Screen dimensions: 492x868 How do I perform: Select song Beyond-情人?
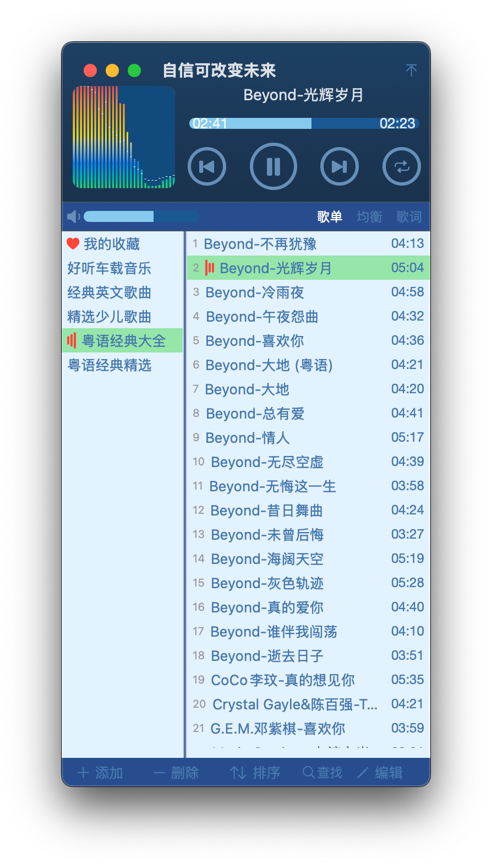[x=308, y=437]
